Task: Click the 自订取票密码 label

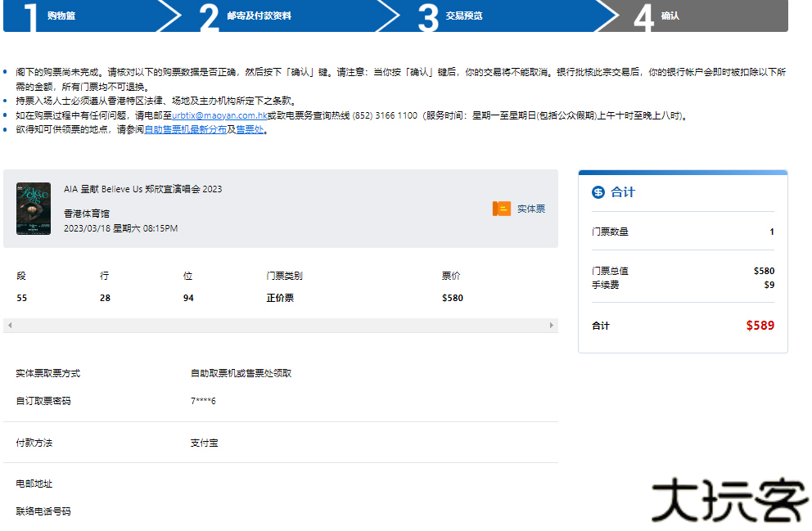Action: [x=43, y=401]
